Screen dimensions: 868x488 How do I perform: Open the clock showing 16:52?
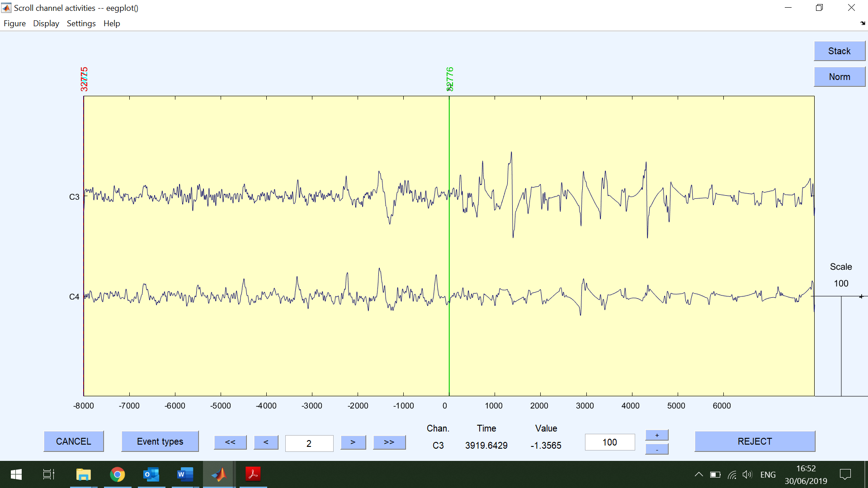(806, 474)
